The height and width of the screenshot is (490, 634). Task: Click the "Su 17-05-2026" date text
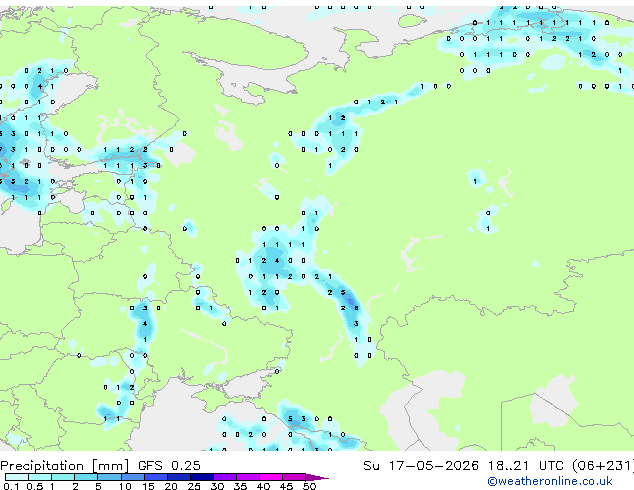pos(421,465)
